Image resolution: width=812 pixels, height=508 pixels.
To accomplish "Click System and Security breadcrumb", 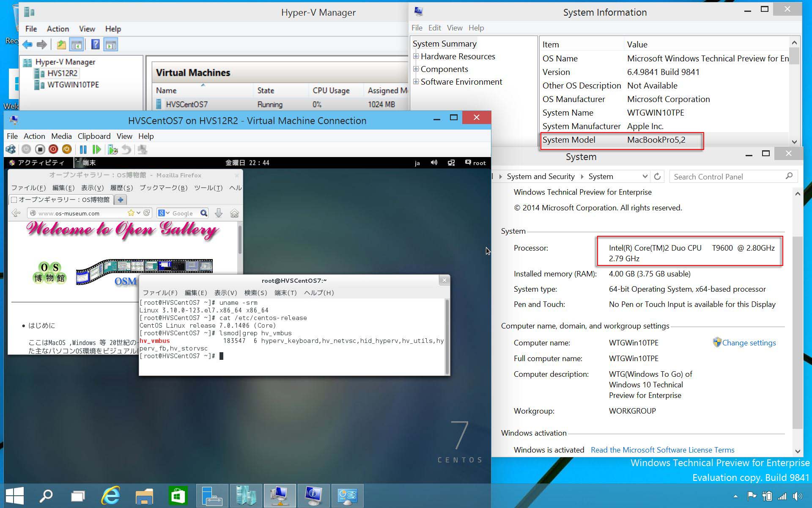I will point(540,177).
